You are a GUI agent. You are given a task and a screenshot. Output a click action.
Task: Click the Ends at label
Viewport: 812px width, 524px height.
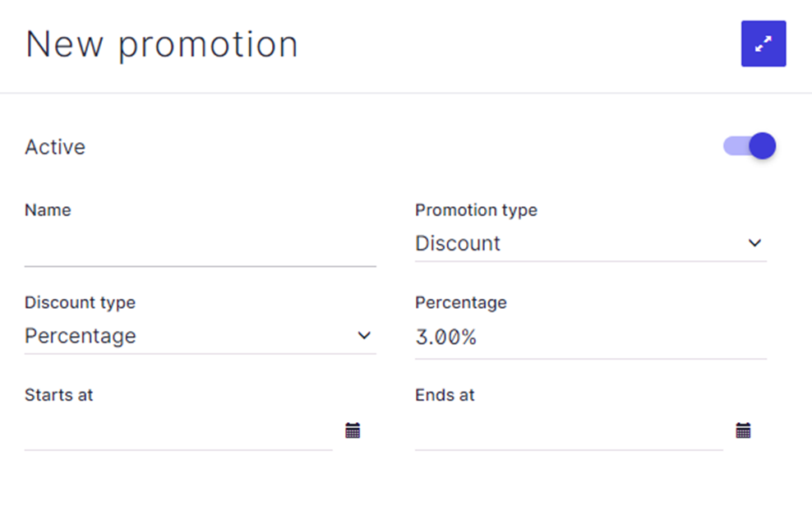445,395
